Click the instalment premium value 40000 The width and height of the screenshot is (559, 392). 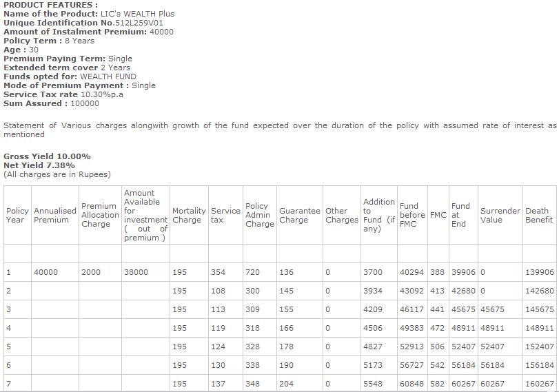click(x=161, y=32)
